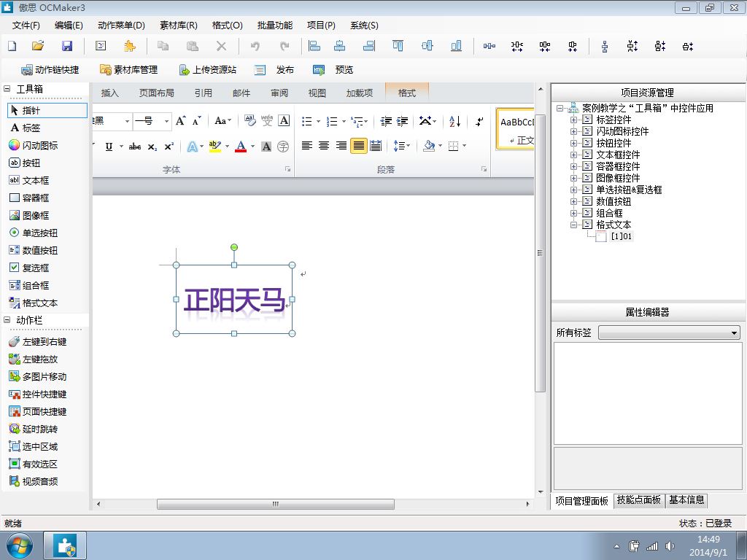Click the horizontal scrollbar thumb under the document
The width and height of the screenshot is (747, 560).
click(276, 504)
